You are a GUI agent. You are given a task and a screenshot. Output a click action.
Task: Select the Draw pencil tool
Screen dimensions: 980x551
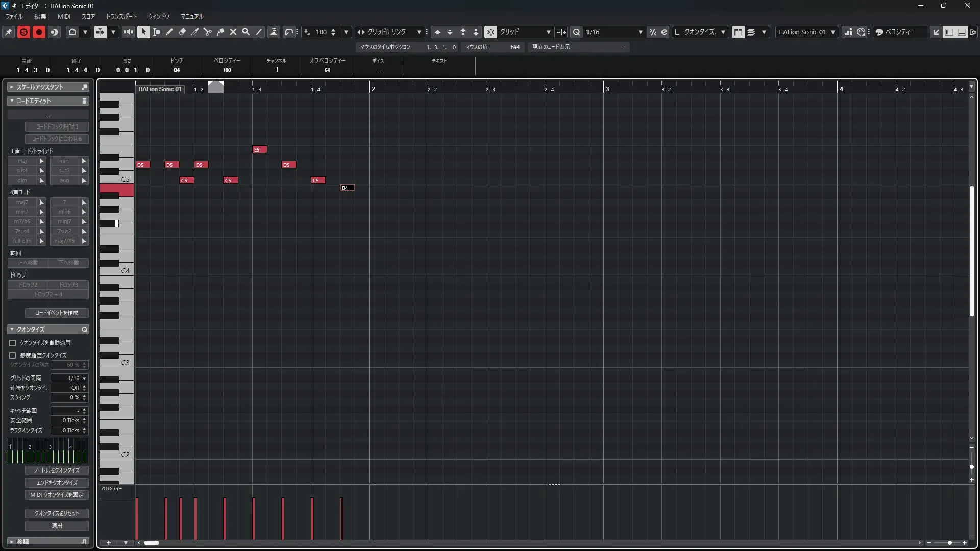tap(169, 32)
